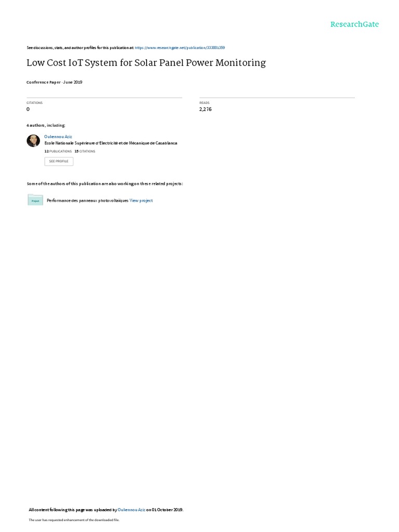
Task: Click the June 2019 publication date
Action: point(73,82)
